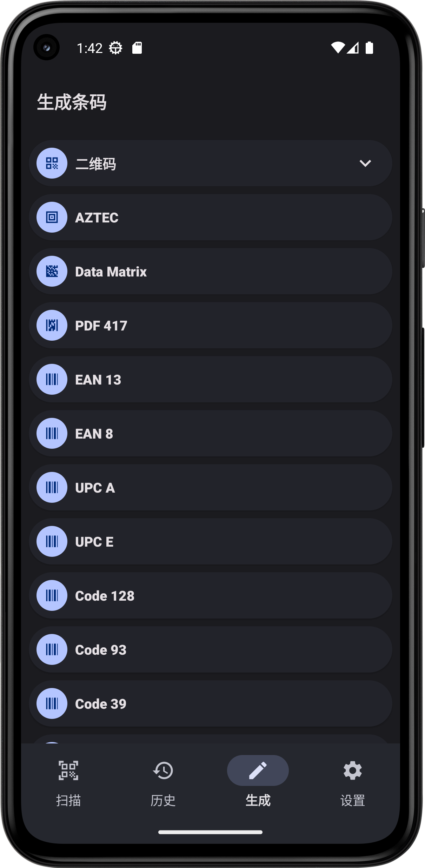
Task: Tap the PDF 417 barcode icon
Action: point(52,325)
